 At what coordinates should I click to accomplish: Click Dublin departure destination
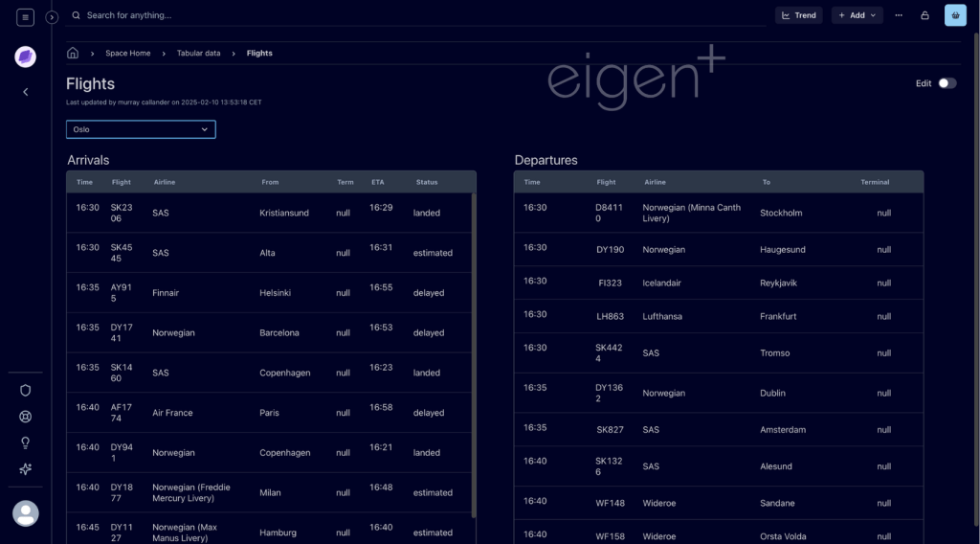(x=772, y=393)
